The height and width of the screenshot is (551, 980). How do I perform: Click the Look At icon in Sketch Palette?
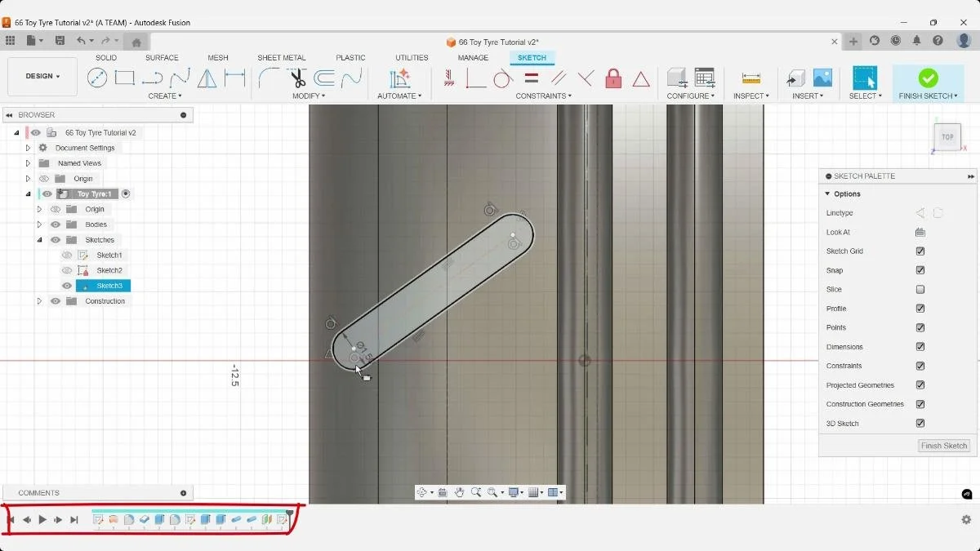[x=920, y=233]
